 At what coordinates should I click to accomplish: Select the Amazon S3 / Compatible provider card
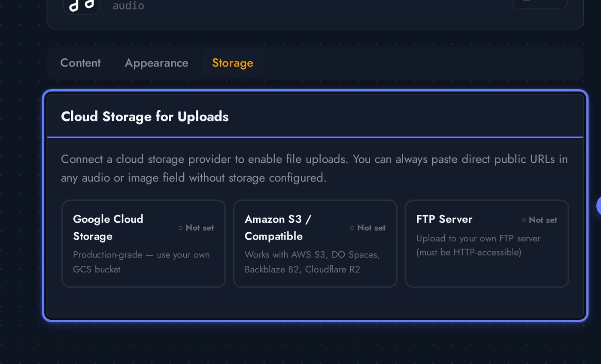click(315, 243)
